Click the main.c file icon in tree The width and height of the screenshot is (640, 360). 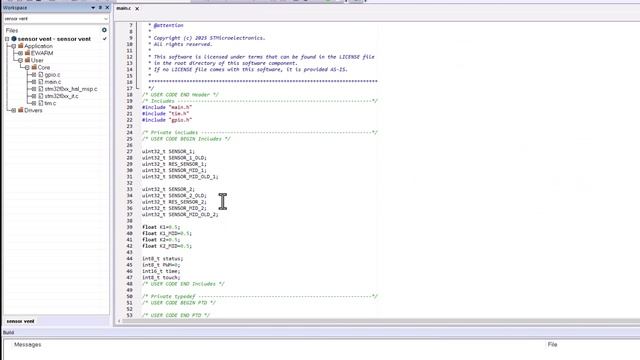(x=41, y=82)
